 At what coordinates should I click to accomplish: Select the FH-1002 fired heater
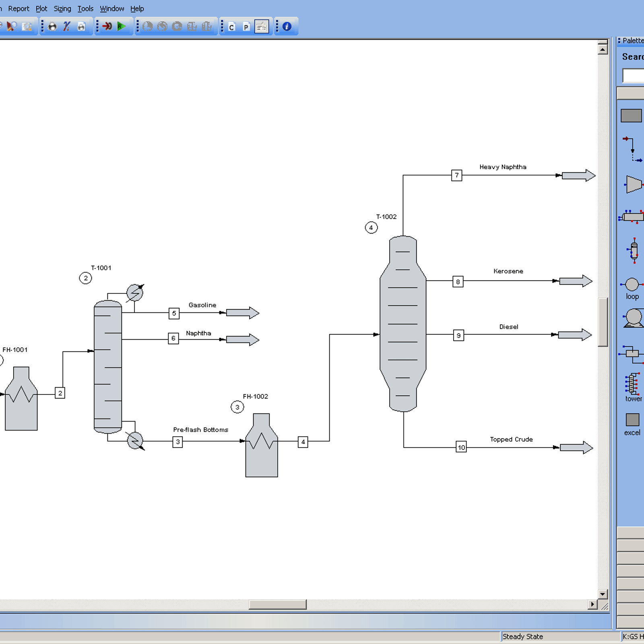262,445
